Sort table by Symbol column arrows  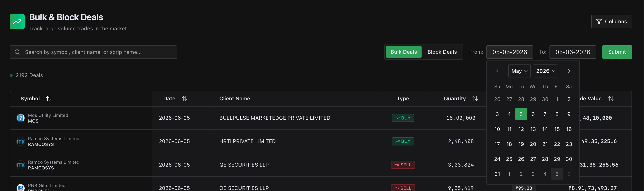49,99
